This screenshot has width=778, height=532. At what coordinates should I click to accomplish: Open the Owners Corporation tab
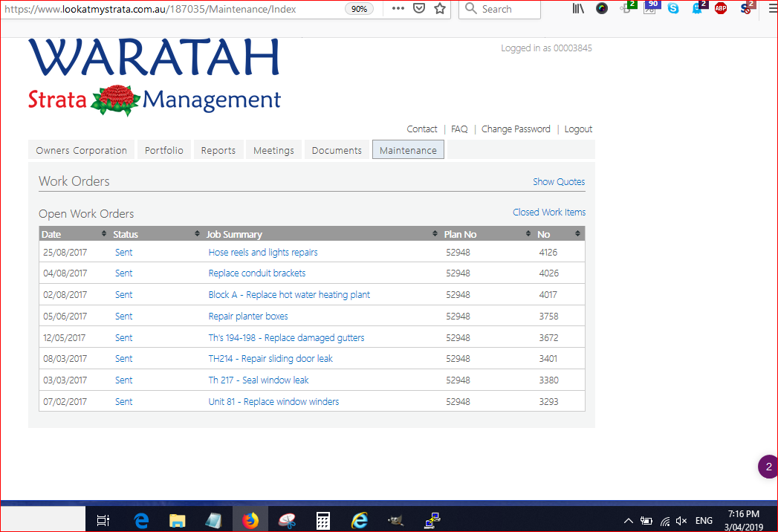tap(82, 150)
